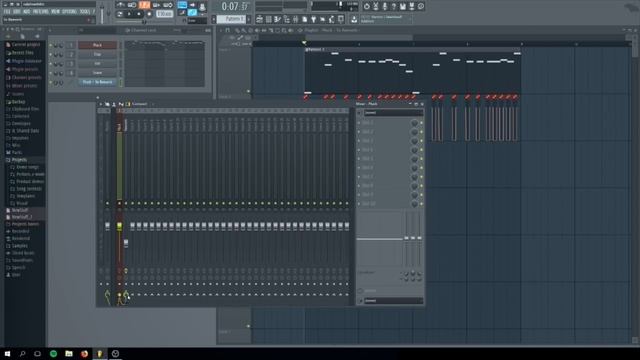Open the global snap selector dropdown

point(197,20)
